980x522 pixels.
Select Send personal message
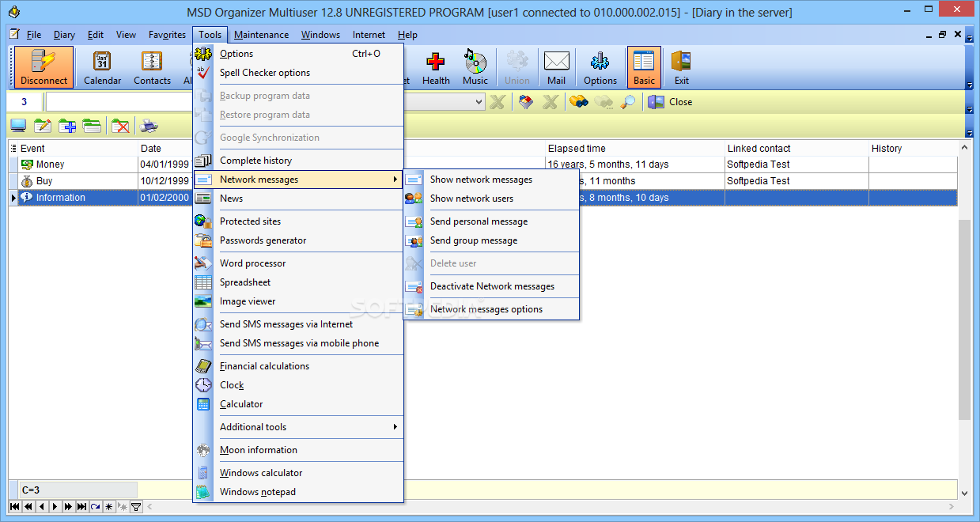point(491,221)
